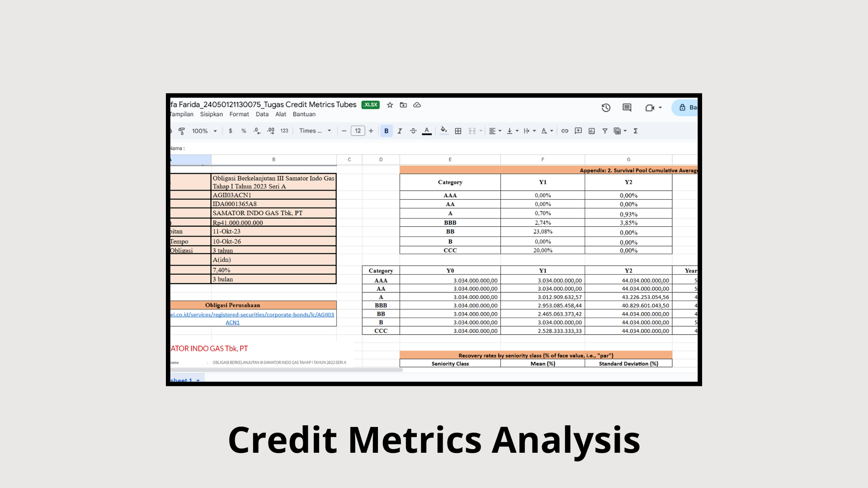Click the borders grid icon

[x=458, y=131]
